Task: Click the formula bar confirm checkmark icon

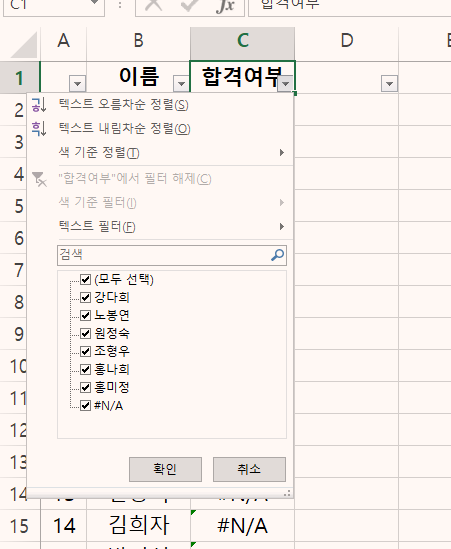Action: point(189,5)
